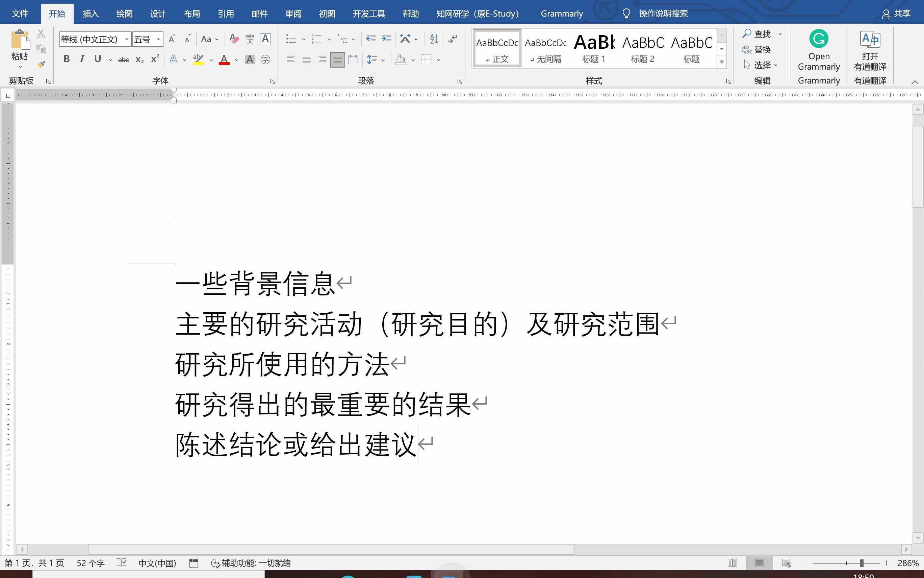Select the Format Painter brush
The width and height of the screenshot is (924, 578).
click(41, 64)
